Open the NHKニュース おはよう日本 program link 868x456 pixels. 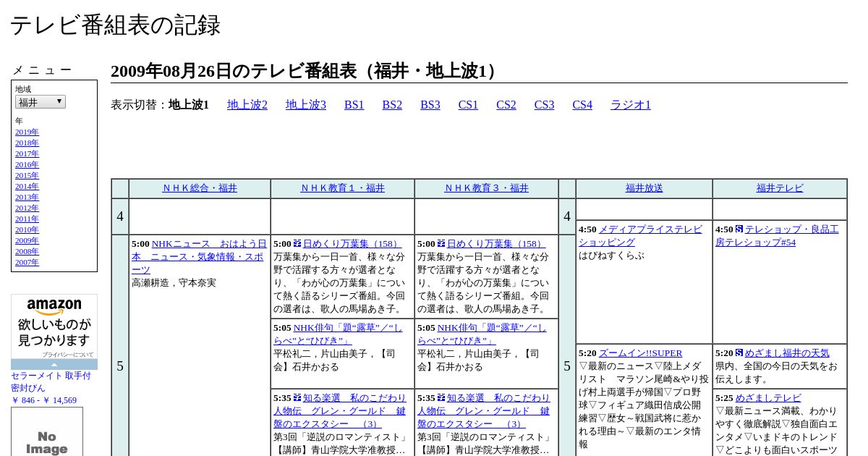point(199,256)
